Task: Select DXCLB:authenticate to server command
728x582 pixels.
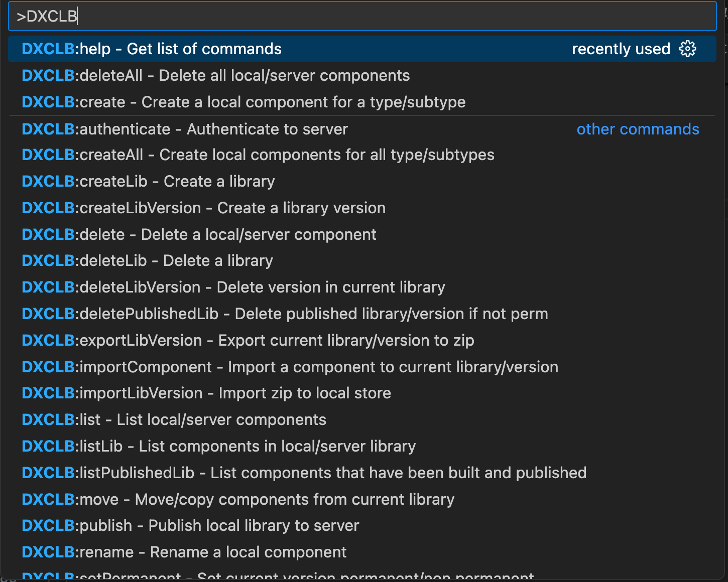Action: tap(185, 129)
